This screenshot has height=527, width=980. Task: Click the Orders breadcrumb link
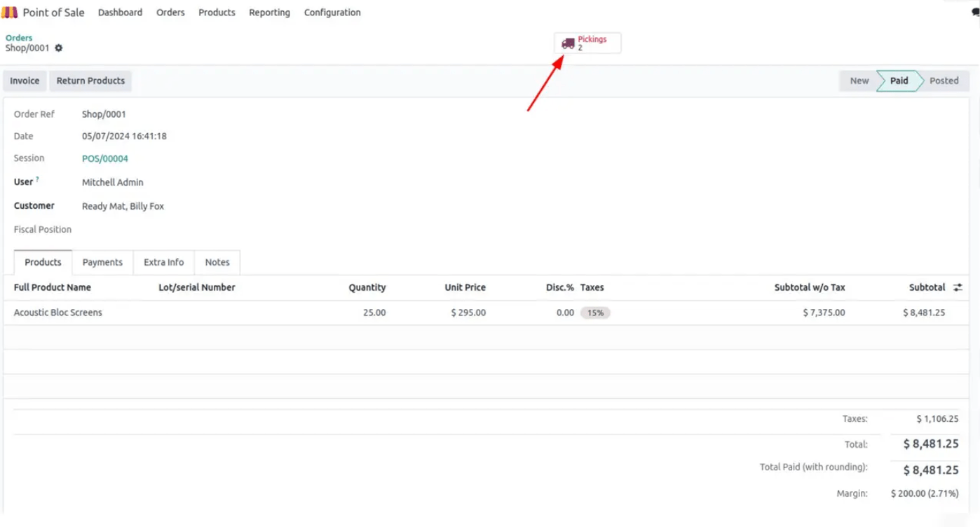19,38
